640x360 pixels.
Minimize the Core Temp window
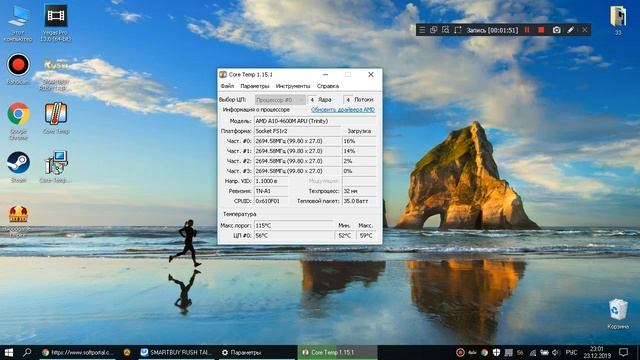[325, 74]
